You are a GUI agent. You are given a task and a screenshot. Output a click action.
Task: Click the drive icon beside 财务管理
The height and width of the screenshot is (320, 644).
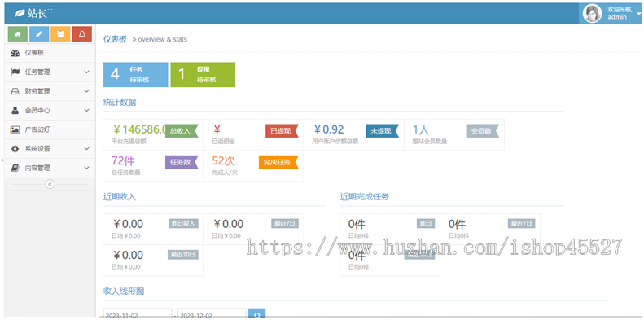(15, 91)
